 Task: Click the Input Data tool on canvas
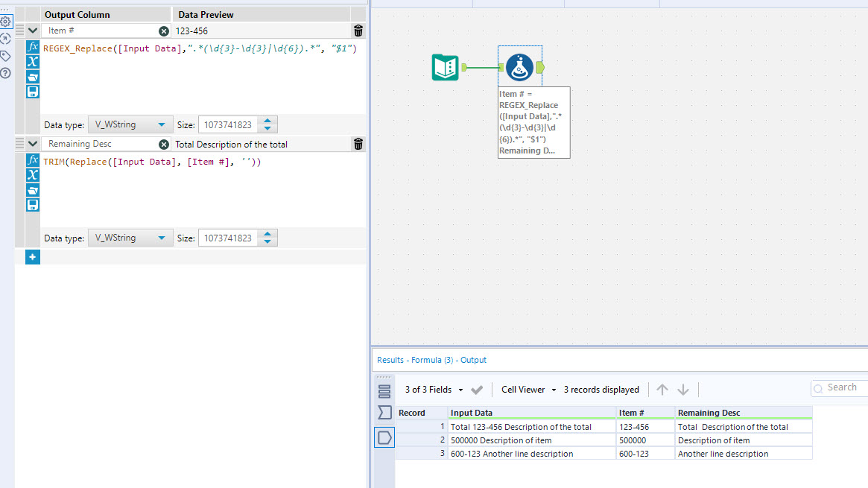point(446,68)
